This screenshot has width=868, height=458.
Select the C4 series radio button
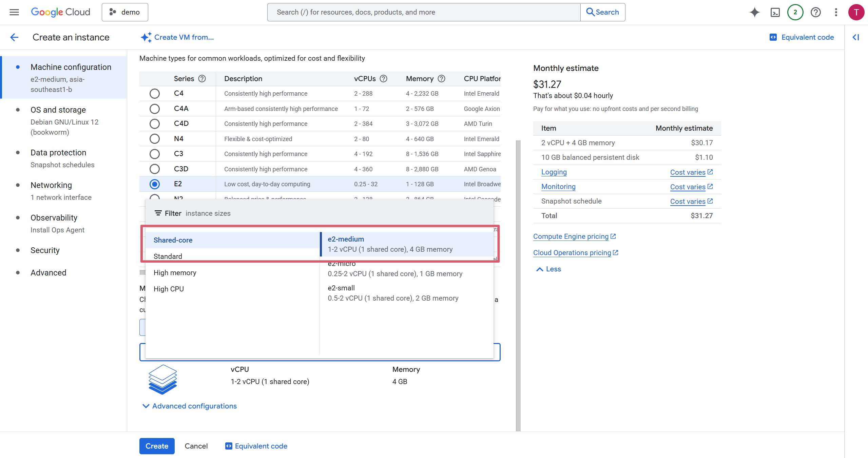click(x=154, y=94)
